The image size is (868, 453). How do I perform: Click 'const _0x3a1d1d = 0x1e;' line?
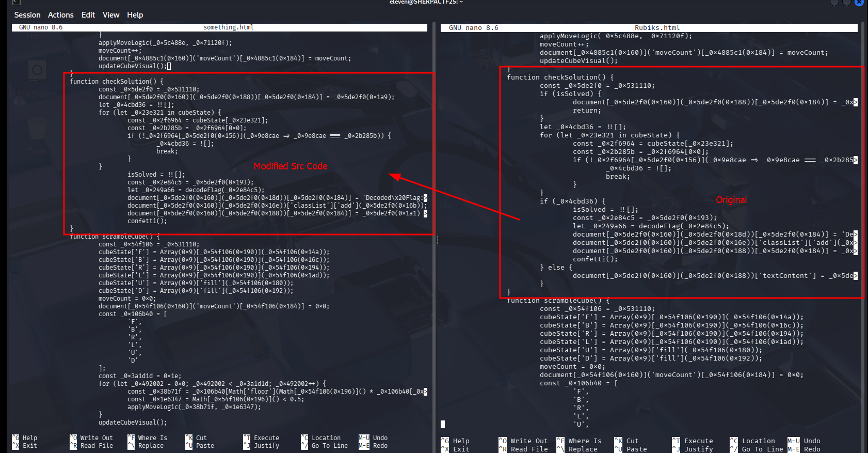(140, 376)
